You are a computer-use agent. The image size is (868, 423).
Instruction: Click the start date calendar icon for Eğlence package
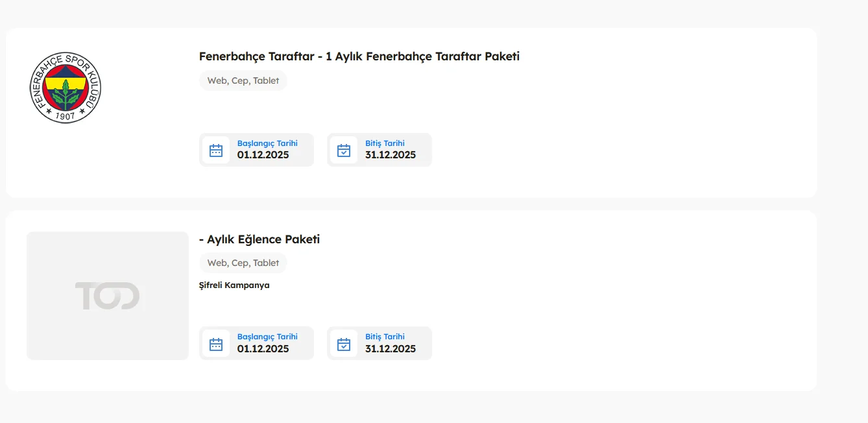click(216, 344)
